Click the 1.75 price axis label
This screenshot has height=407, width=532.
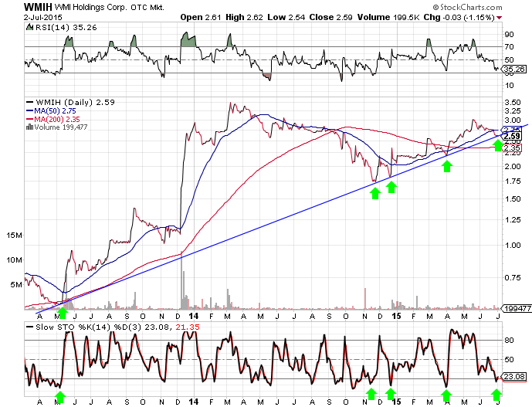pos(513,181)
